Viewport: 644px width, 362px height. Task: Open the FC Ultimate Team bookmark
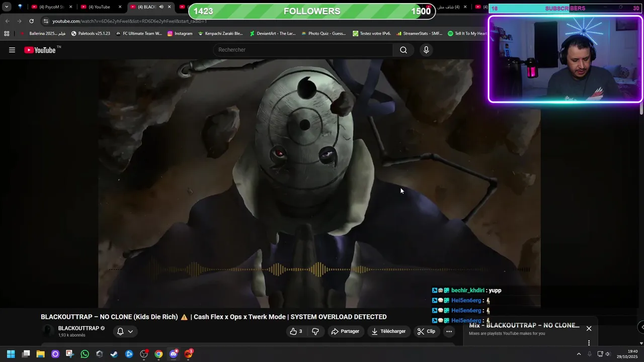coord(139,34)
